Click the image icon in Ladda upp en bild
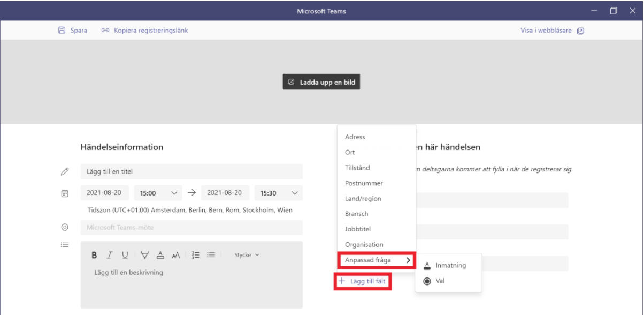Image resolution: width=644 pixels, height=315 pixels. (x=292, y=82)
